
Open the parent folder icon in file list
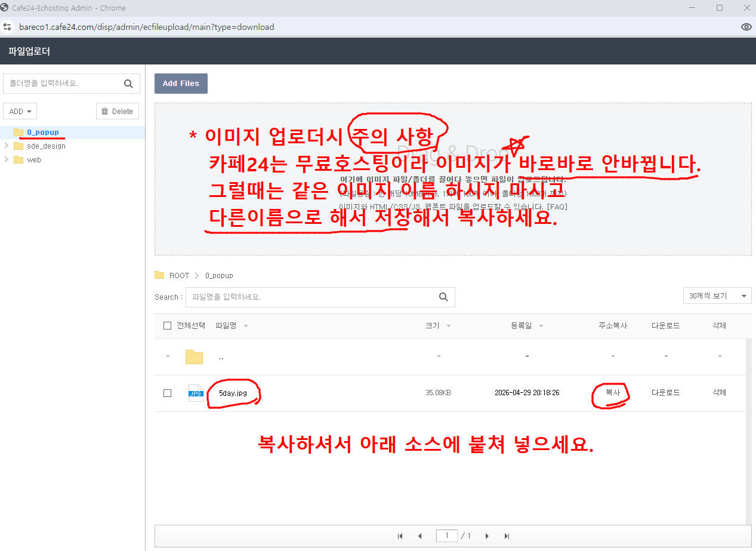coord(194,356)
